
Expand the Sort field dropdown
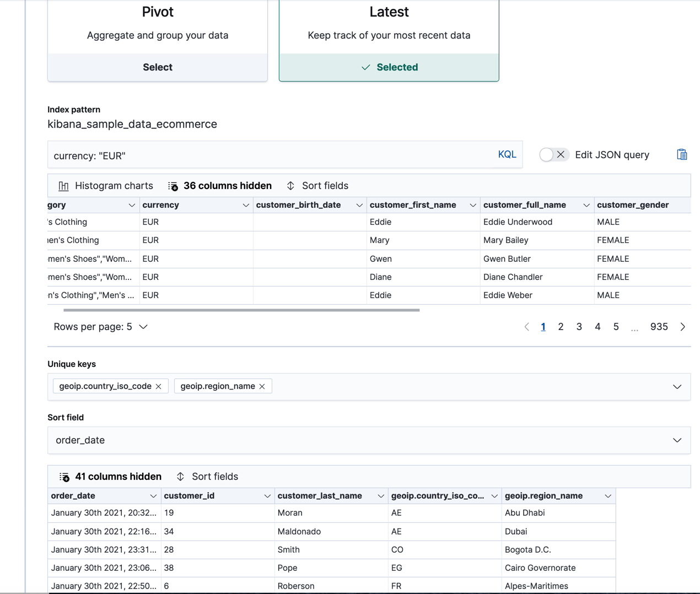677,440
